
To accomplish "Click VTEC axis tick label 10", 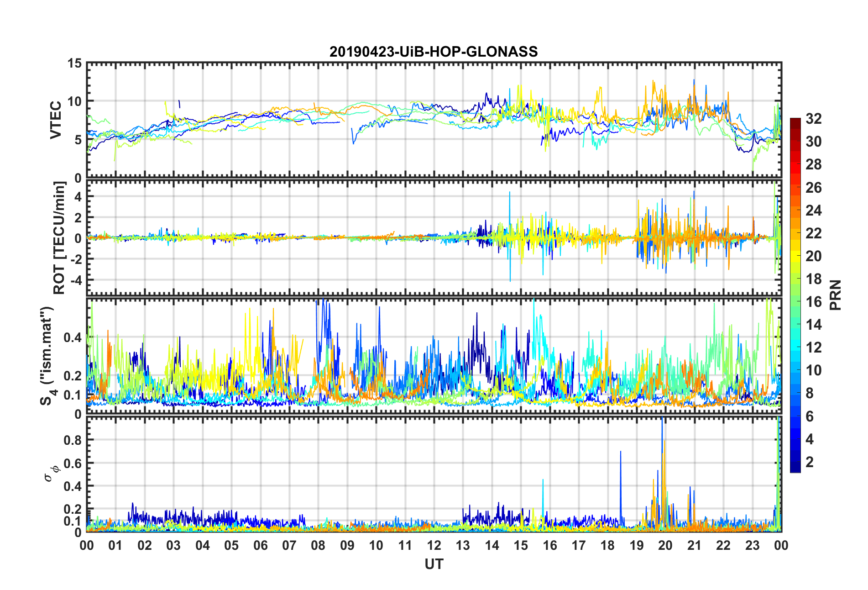I will coord(74,101).
